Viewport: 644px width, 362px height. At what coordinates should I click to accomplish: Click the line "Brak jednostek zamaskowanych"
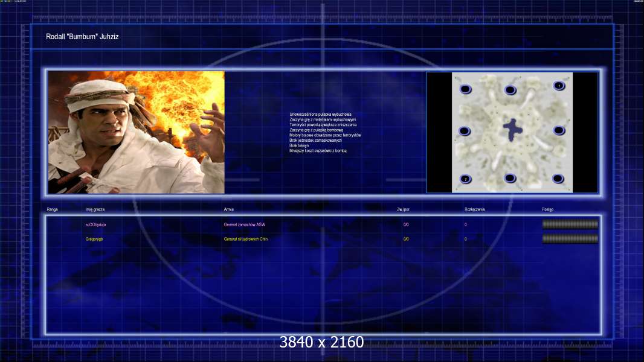(315, 140)
